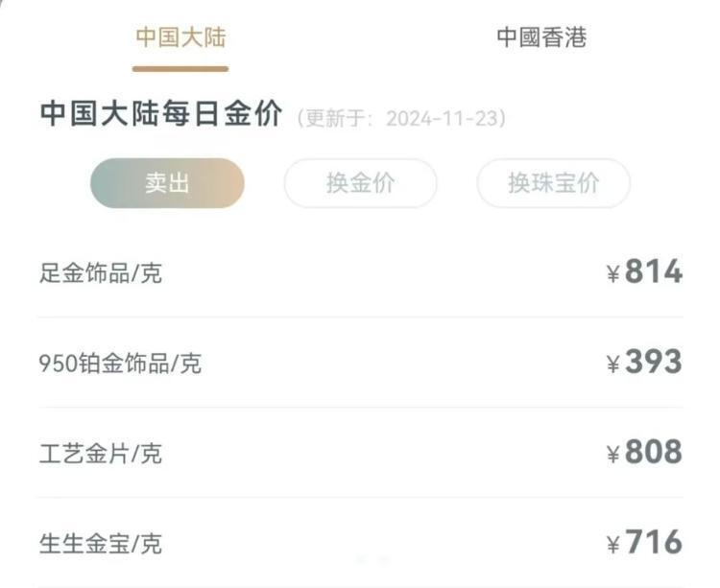Select the 950铂金饰品/克 row label

coord(120,364)
